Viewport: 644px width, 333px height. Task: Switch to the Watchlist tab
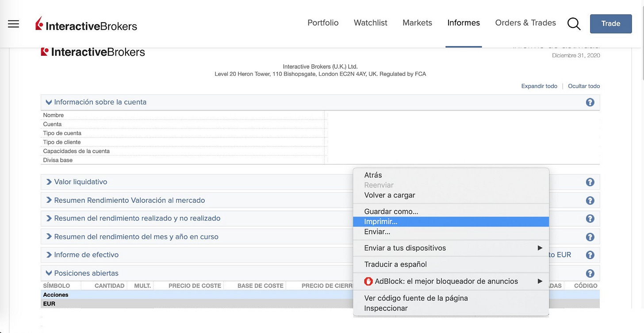[371, 23]
